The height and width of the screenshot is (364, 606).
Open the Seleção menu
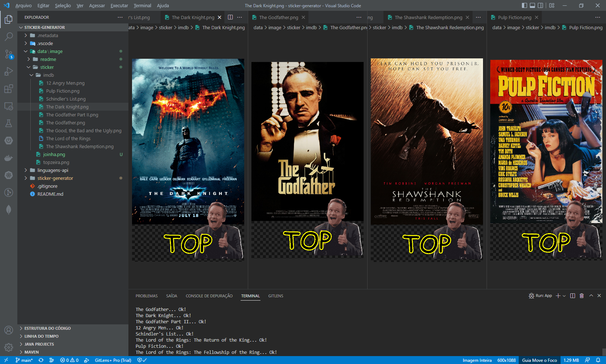(x=63, y=5)
